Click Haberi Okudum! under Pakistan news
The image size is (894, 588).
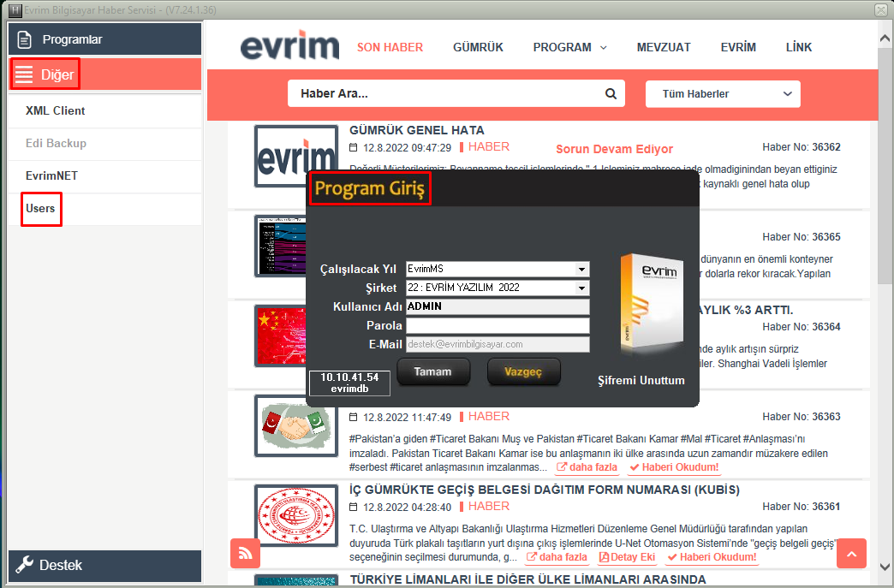click(674, 467)
